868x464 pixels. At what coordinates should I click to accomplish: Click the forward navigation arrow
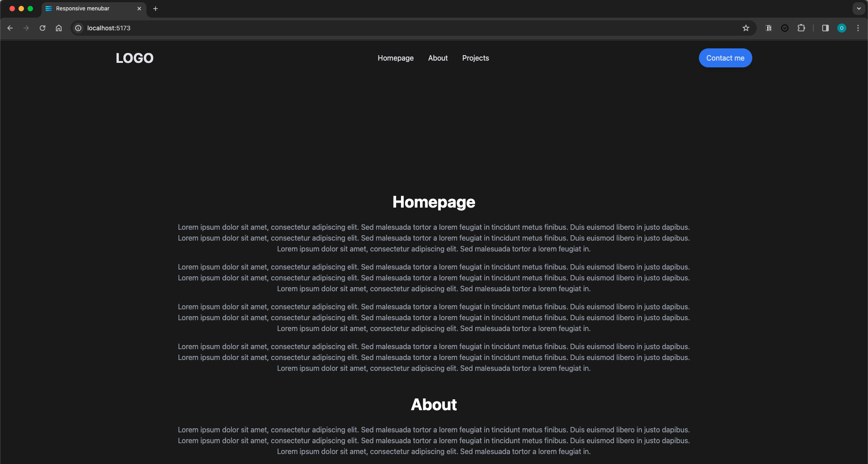(x=26, y=28)
